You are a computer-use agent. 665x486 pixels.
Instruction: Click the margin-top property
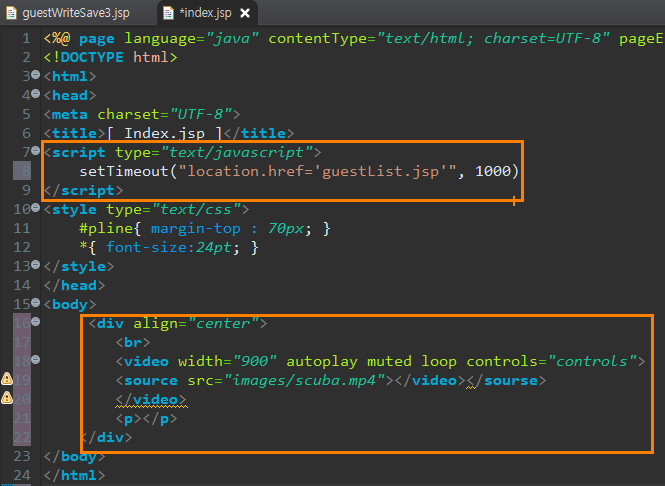(x=196, y=229)
